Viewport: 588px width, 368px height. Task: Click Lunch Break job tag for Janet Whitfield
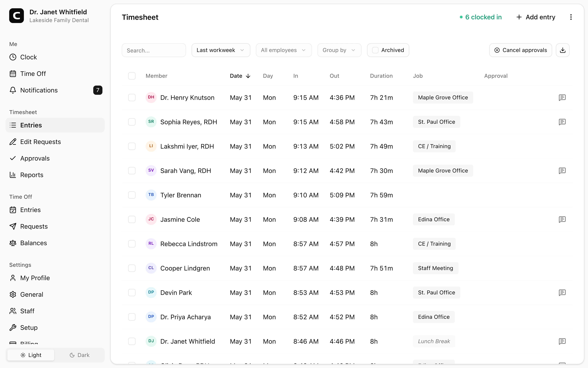coord(434,341)
